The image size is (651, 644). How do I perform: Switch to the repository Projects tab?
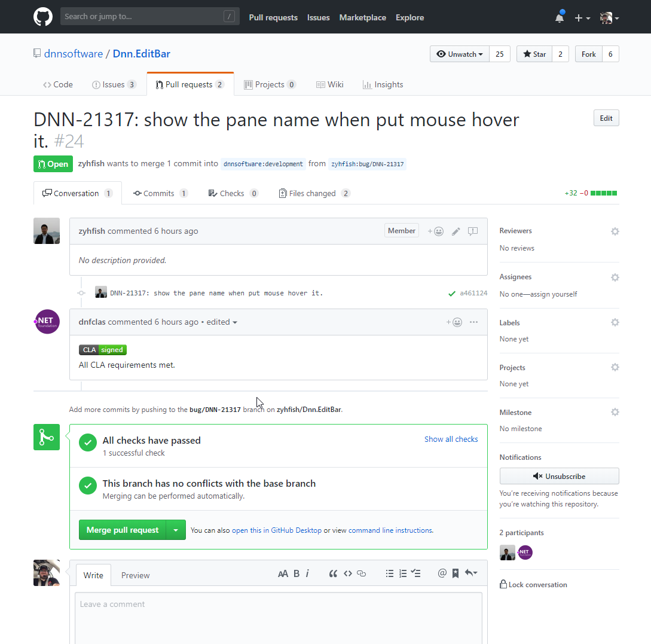[270, 84]
